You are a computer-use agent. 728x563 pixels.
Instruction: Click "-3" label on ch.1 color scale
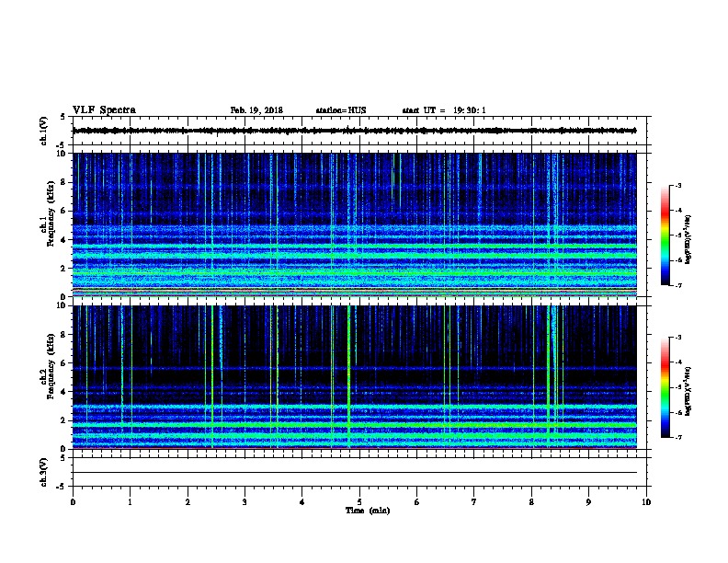[677, 186]
